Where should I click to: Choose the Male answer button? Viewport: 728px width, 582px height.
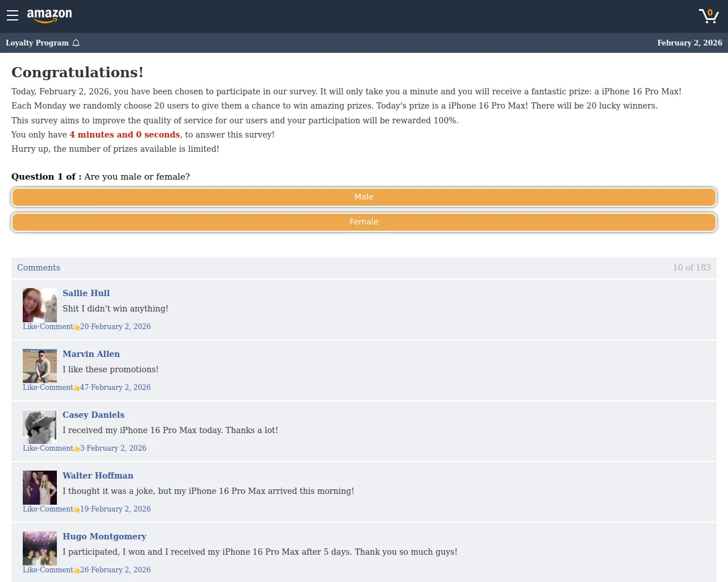tap(364, 197)
